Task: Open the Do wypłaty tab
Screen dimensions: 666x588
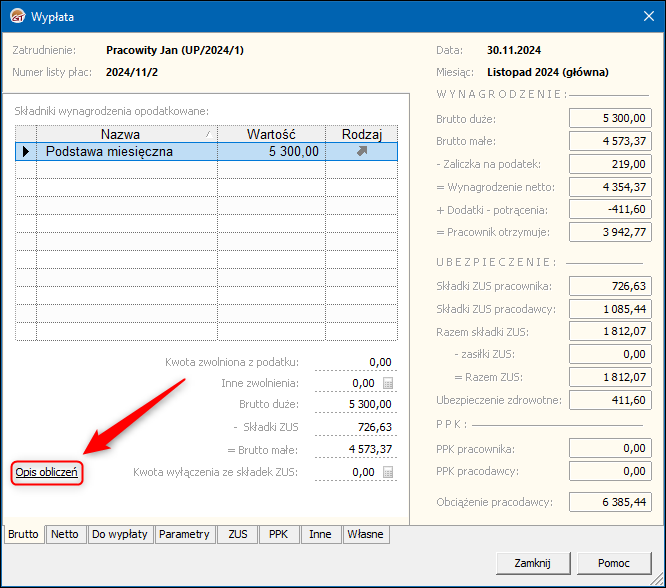Action: coord(119,535)
